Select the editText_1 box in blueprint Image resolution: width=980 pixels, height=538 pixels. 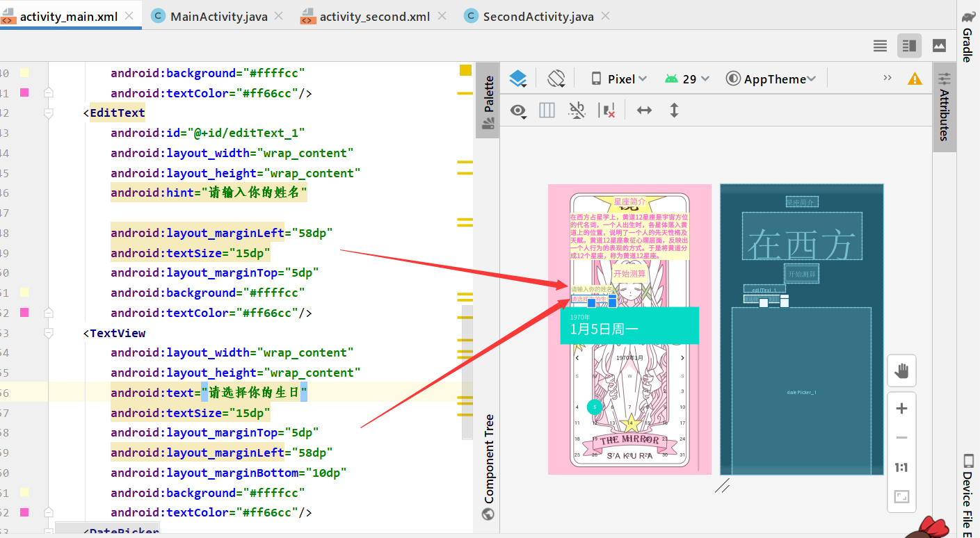[x=764, y=289]
